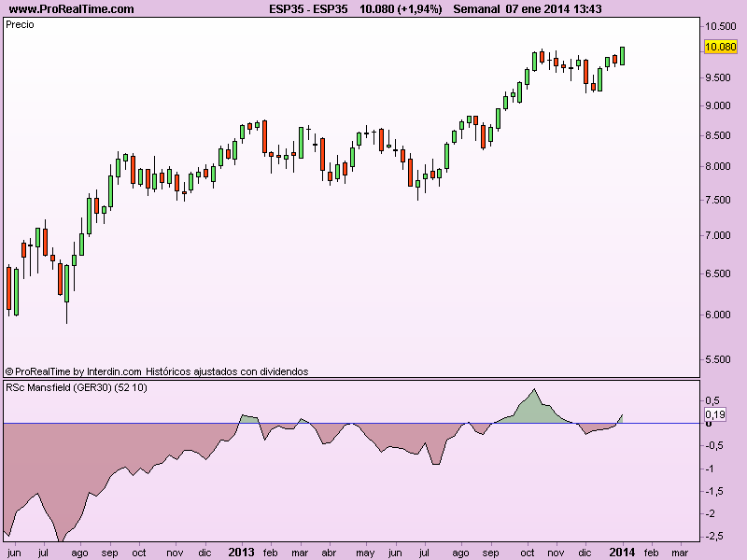Click the 8.500 price axis label

click(x=718, y=135)
